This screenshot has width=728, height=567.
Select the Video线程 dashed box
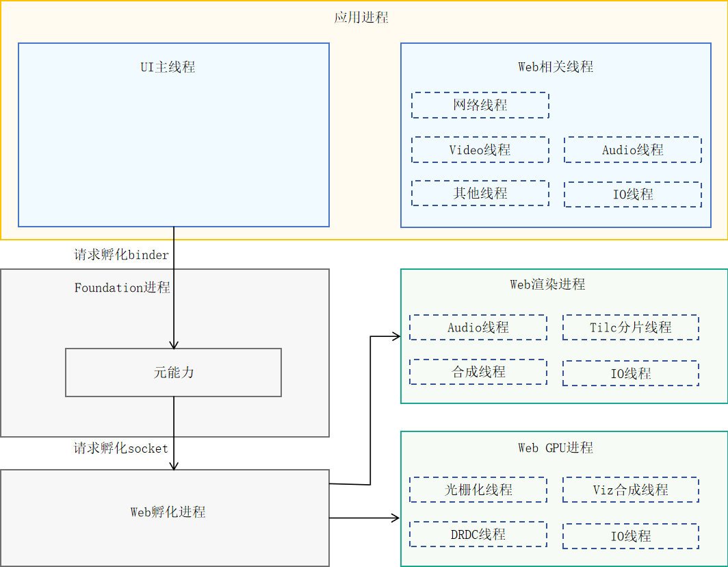pos(480,150)
